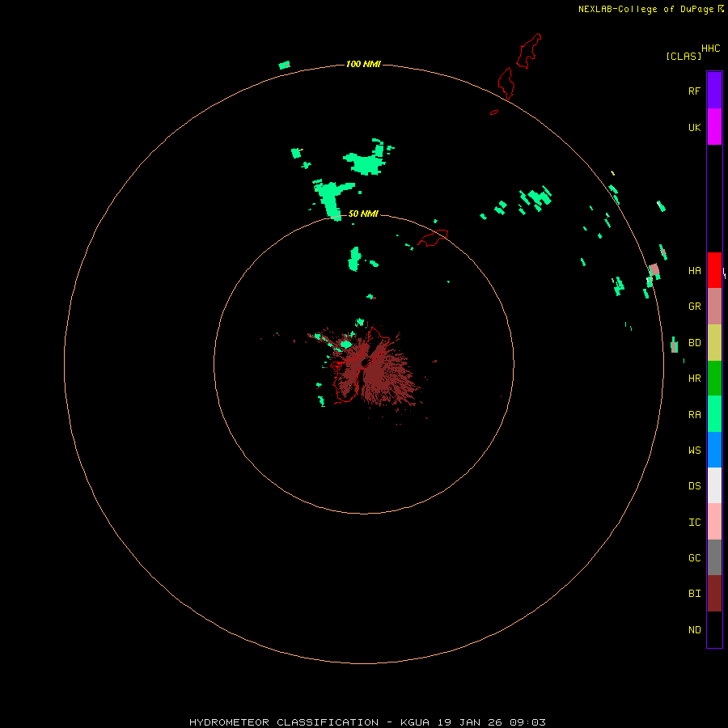
Task: Click the GR legend label
Action: click(x=694, y=307)
